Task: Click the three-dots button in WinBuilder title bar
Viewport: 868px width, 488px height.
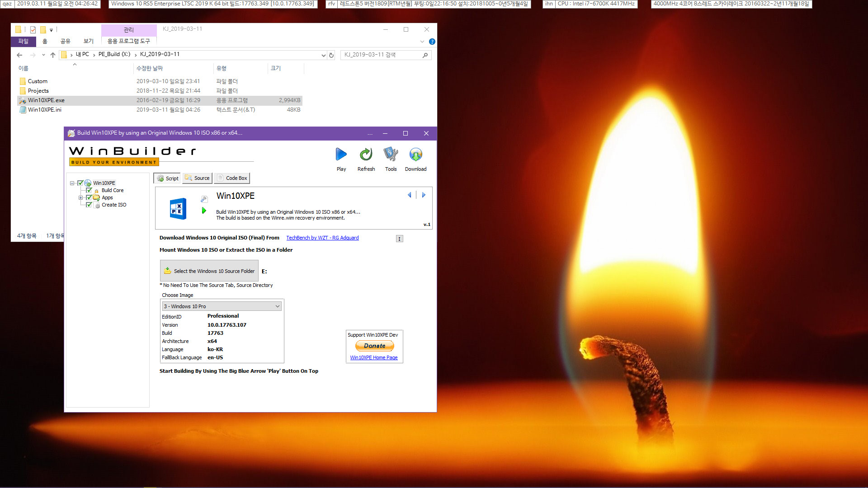Action: (370, 133)
